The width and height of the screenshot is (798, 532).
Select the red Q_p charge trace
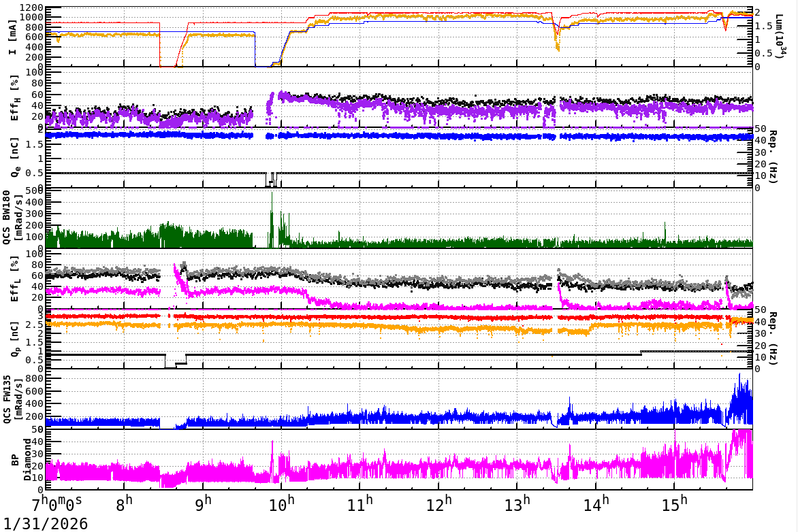tap(409, 316)
